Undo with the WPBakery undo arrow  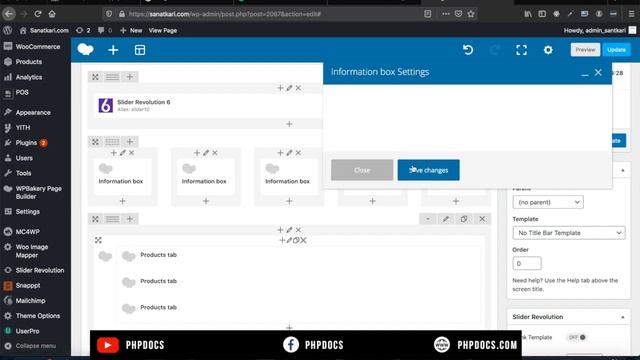pos(468,50)
